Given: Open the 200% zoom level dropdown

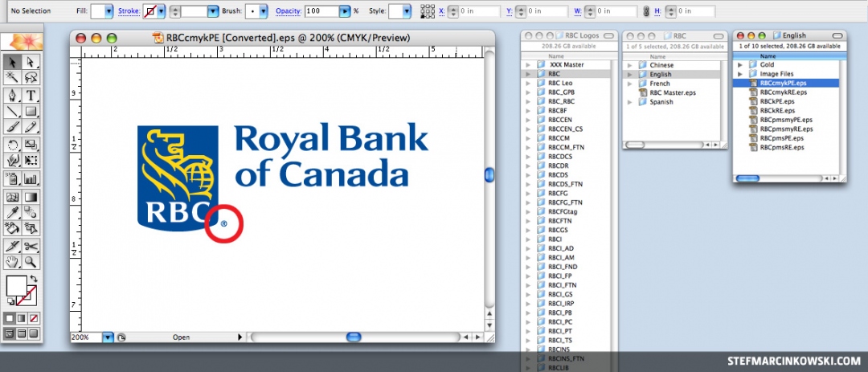Looking at the screenshot, I should coord(108,337).
